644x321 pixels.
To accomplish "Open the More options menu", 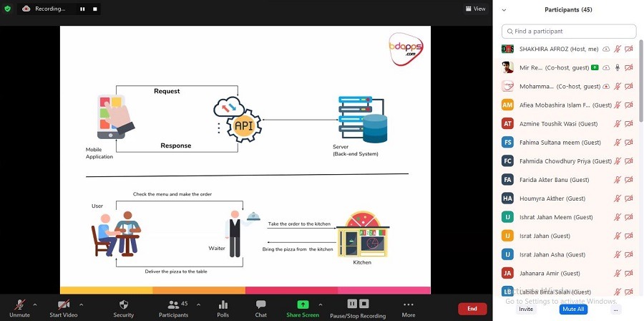I will (x=409, y=308).
